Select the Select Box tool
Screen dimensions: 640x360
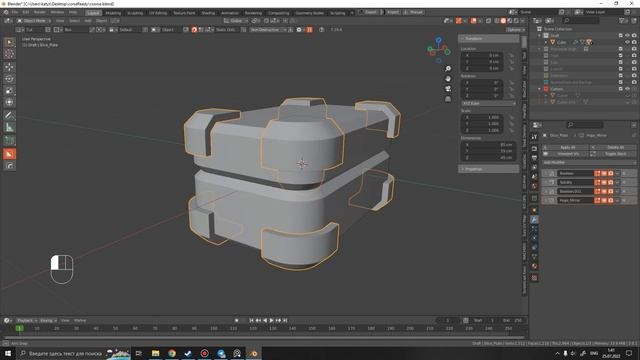click(9, 42)
